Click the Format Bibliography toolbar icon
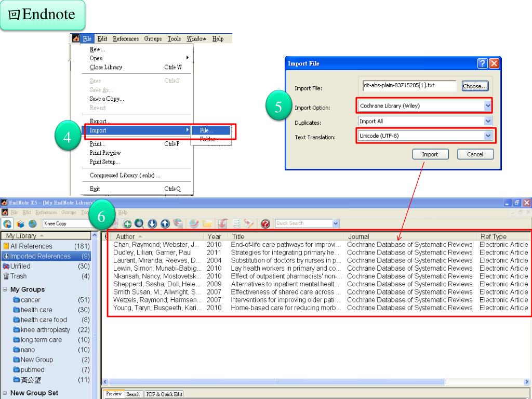Image resolution: width=532 pixels, height=399 pixels. [x=236, y=223]
